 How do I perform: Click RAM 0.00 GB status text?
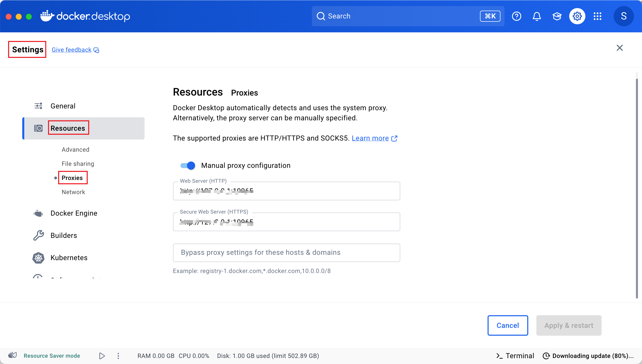[156, 356]
